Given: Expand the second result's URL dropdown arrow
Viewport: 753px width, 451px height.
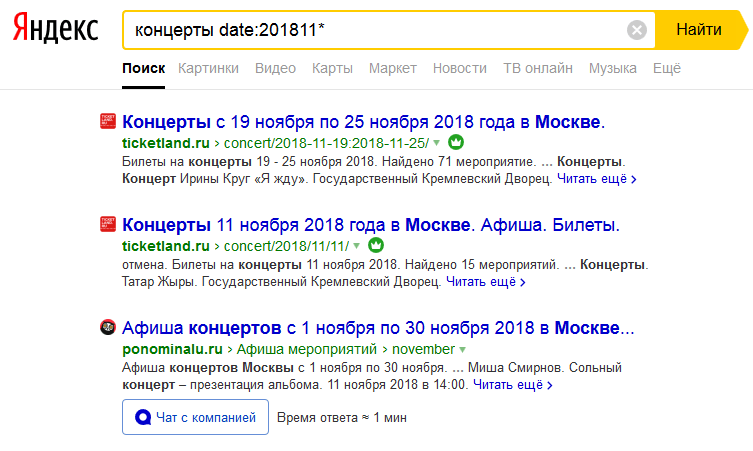Looking at the screenshot, I should coord(357,245).
